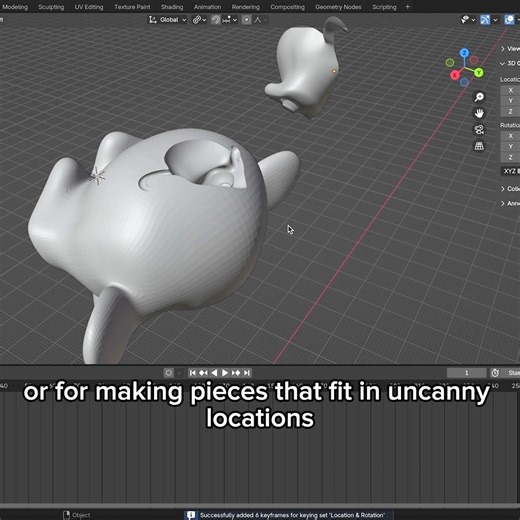Toggle proportional editing
520x520 pixels.
click(246, 20)
